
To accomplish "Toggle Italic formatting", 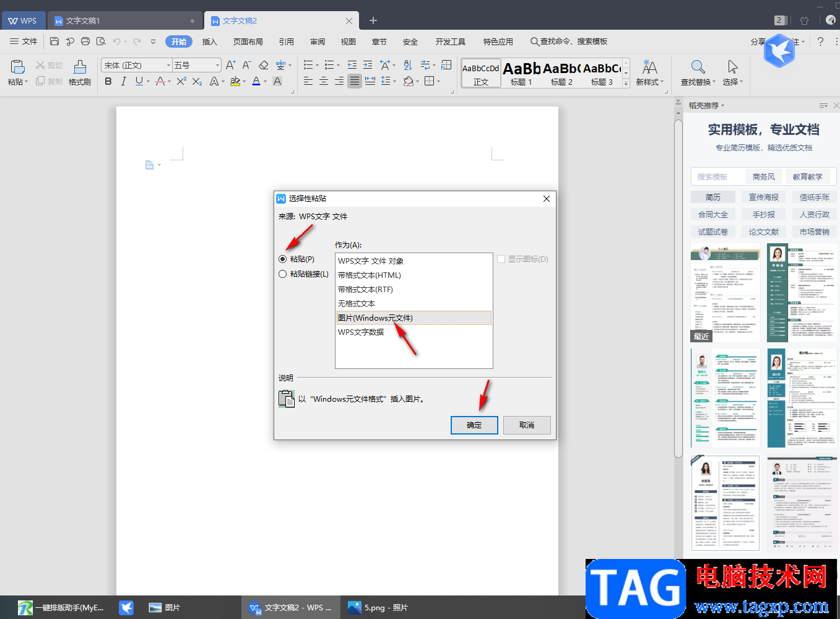I will tap(123, 81).
